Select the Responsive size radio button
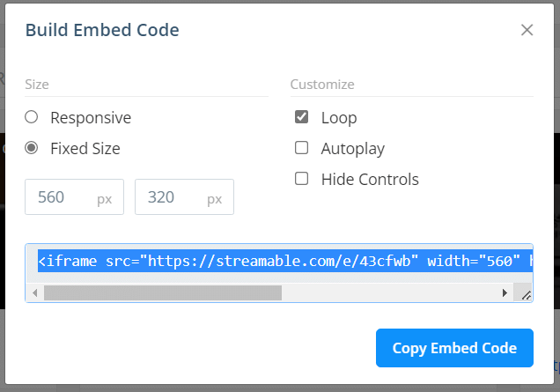560x392 pixels. [x=32, y=117]
